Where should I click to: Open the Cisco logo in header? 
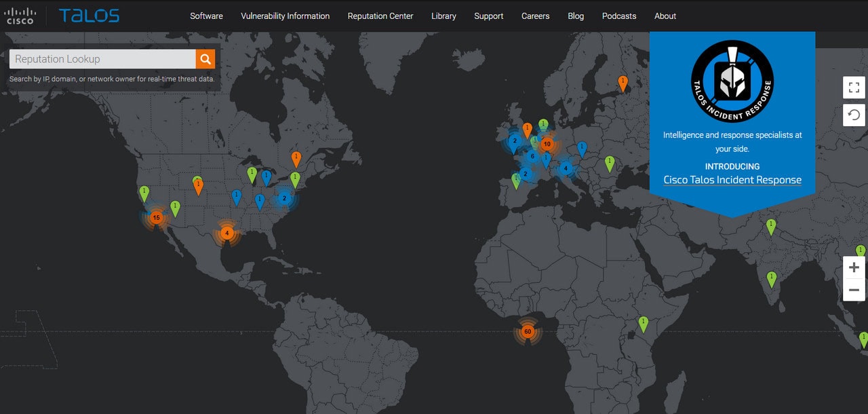[20, 16]
